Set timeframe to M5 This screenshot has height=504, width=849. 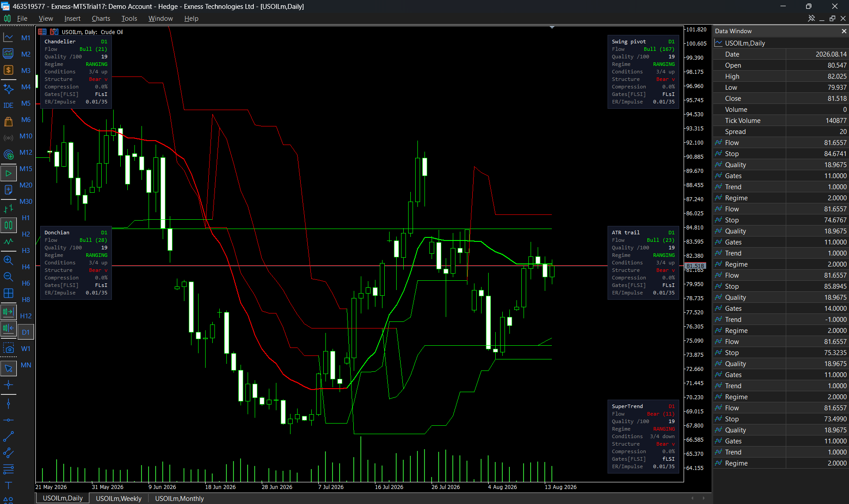26,103
